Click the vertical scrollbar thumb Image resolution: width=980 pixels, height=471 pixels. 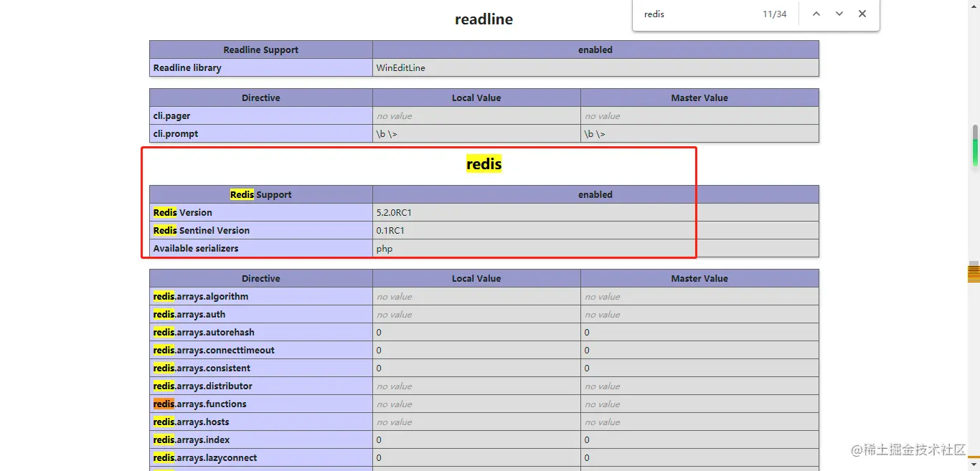tap(975, 146)
